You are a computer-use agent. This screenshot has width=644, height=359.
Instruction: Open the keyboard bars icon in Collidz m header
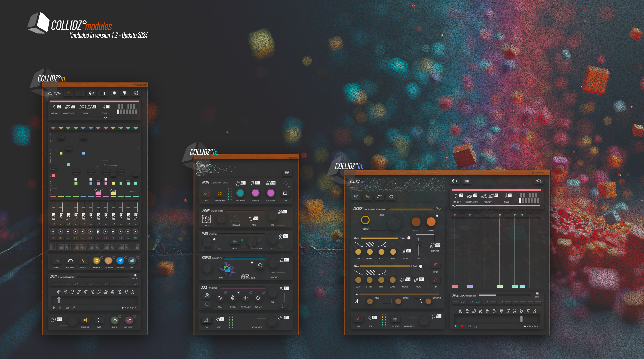click(x=103, y=93)
